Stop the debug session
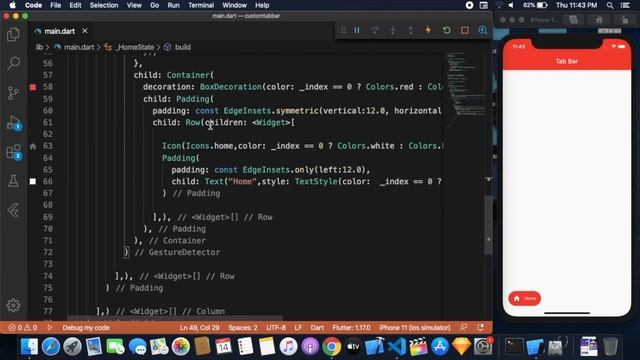The width and height of the screenshot is (640, 360). [464, 30]
